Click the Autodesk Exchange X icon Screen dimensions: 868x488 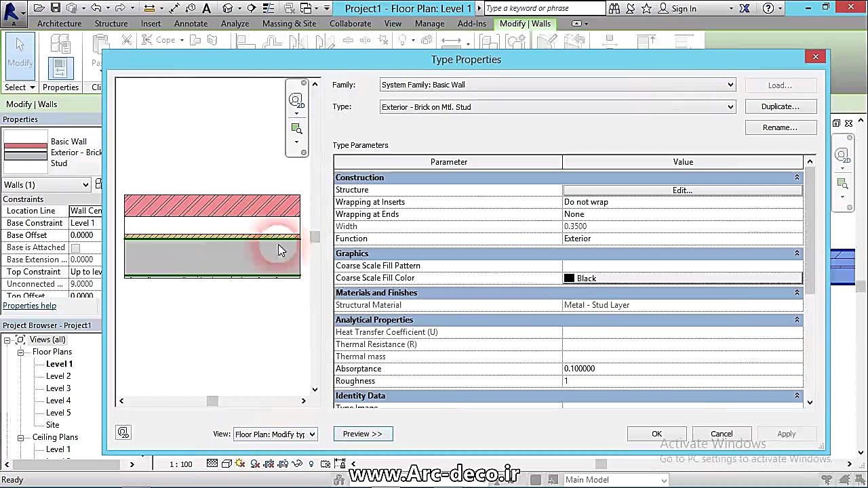(745, 8)
